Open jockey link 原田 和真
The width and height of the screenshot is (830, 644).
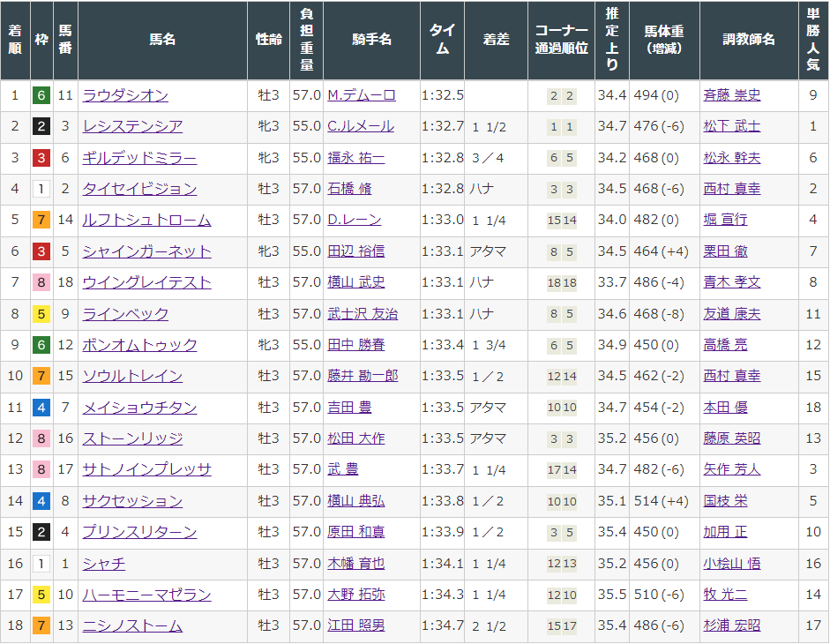[x=356, y=532]
